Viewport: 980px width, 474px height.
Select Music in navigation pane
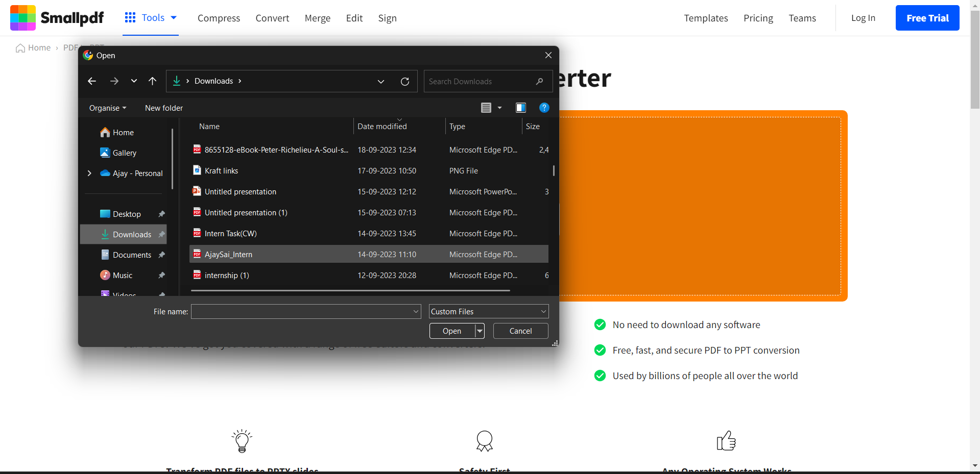click(123, 276)
